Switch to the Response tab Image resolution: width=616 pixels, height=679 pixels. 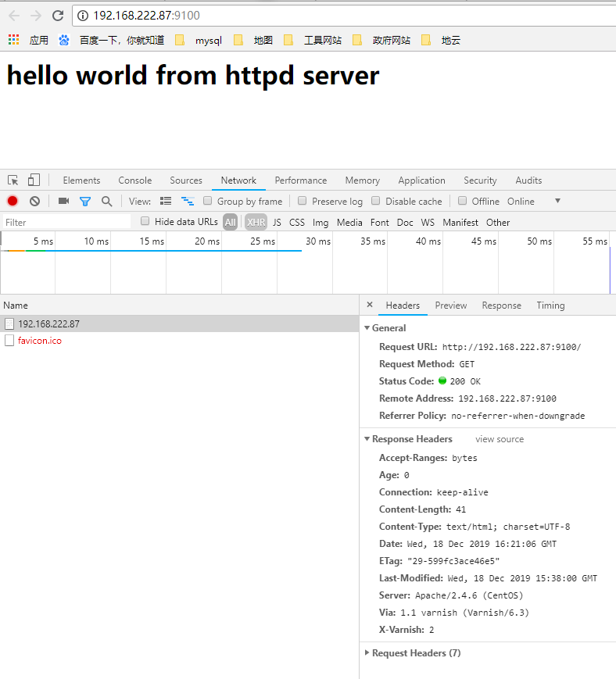point(502,306)
